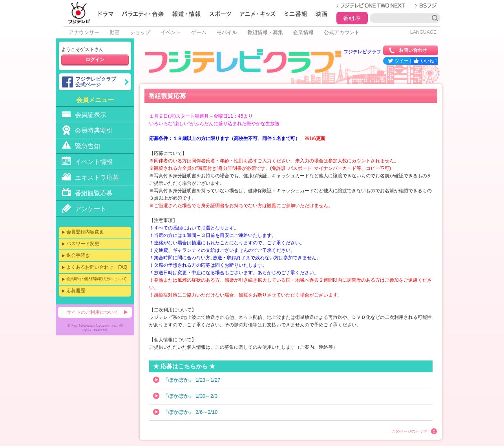
Task: Open よくあるお問い合わせ・FAQ item
Action: click(x=95, y=268)
